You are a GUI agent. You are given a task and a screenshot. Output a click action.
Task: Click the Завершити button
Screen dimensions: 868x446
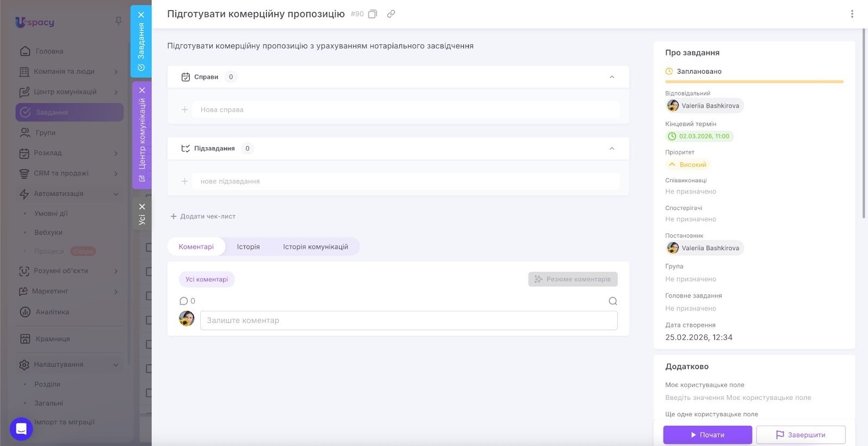pyautogui.click(x=800, y=435)
